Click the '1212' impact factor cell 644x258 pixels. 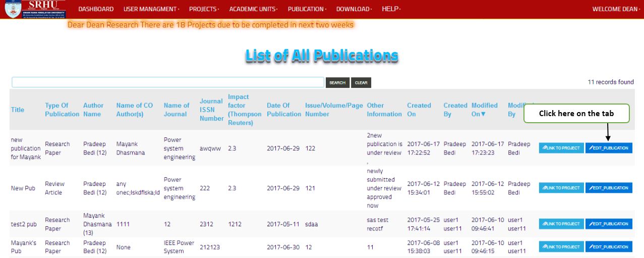coord(236,224)
